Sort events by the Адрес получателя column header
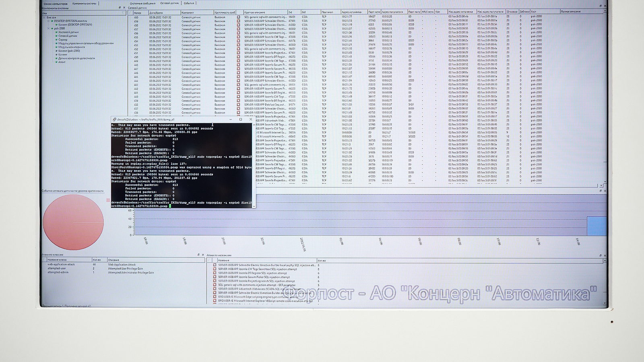644x362 pixels. pyautogui.click(x=394, y=12)
